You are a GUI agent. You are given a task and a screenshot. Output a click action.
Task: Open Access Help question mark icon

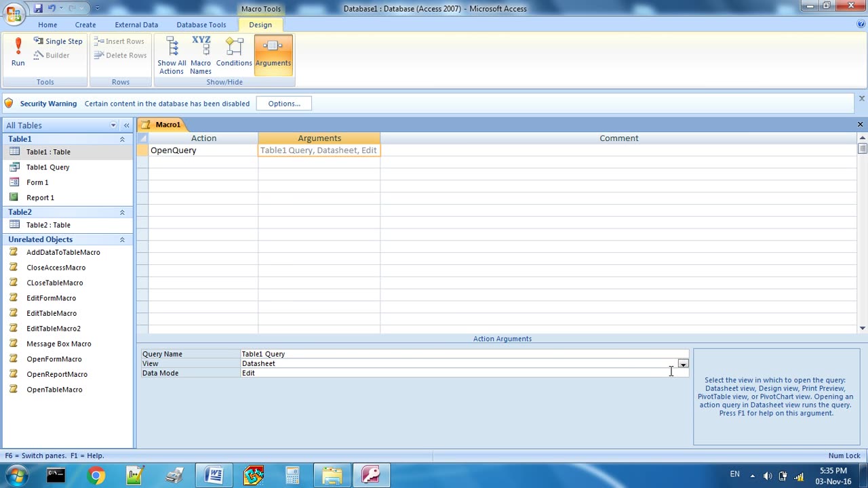click(861, 24)
